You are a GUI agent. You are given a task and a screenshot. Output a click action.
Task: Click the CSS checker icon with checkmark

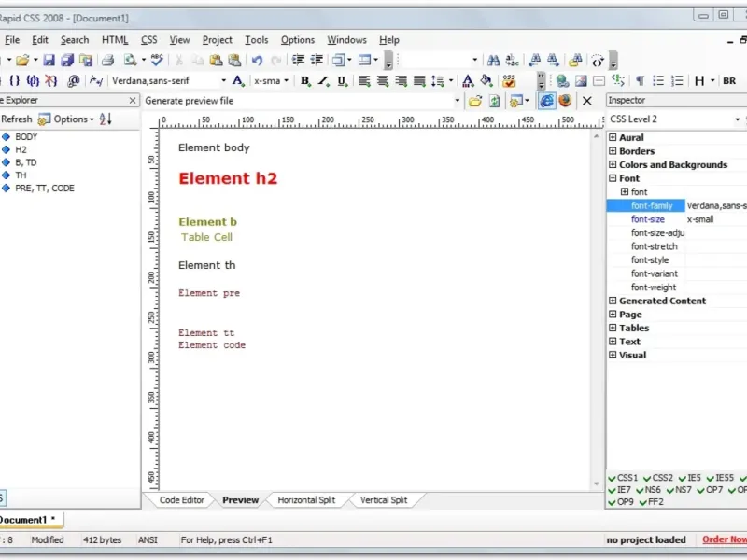tap(509, 81)
